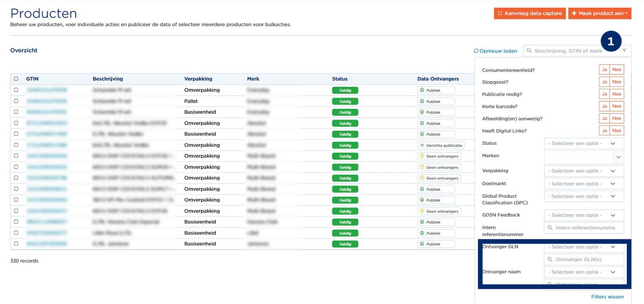Open the Status filter dropdown
This screenshot has height=304, width=644.
click(x=584, y=144)
